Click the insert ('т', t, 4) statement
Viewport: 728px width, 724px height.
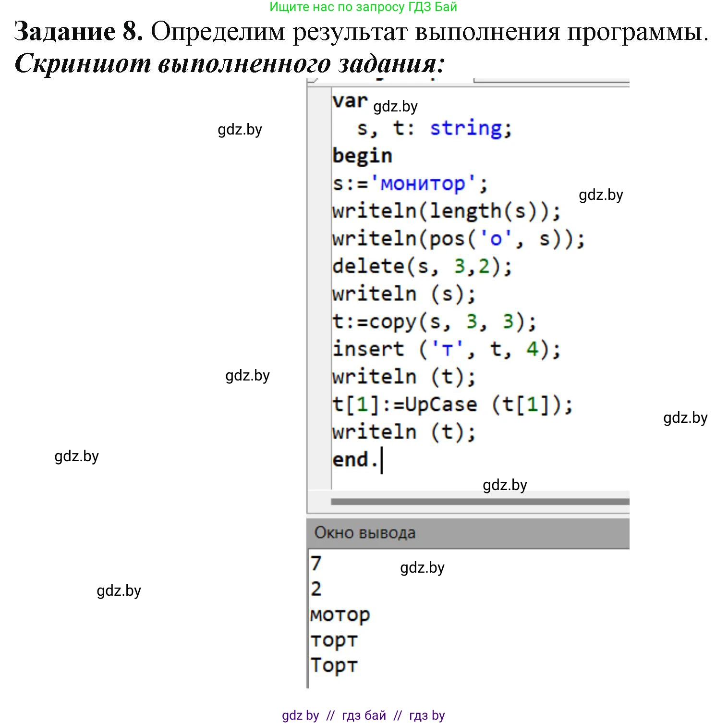447,349
